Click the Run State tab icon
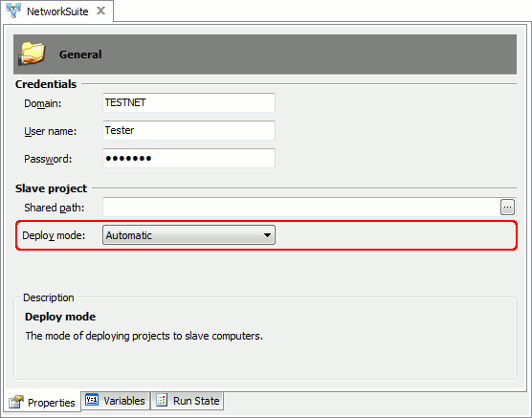 pyautogui.click(x=162, y=401)
